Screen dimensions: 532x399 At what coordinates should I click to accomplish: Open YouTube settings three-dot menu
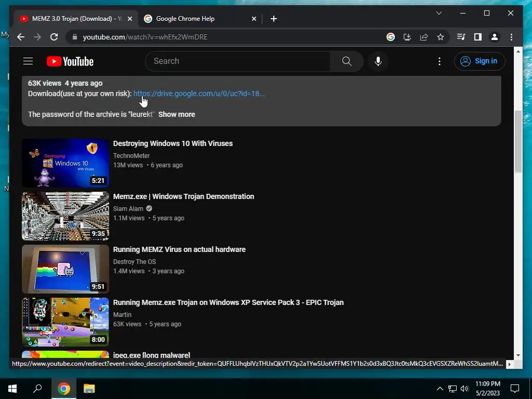tap(440, 61)
